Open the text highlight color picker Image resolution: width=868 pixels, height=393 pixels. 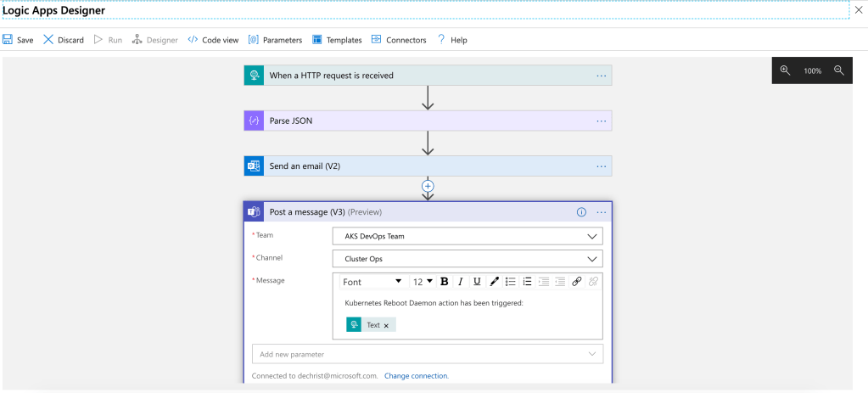click(x=494, y=282)
